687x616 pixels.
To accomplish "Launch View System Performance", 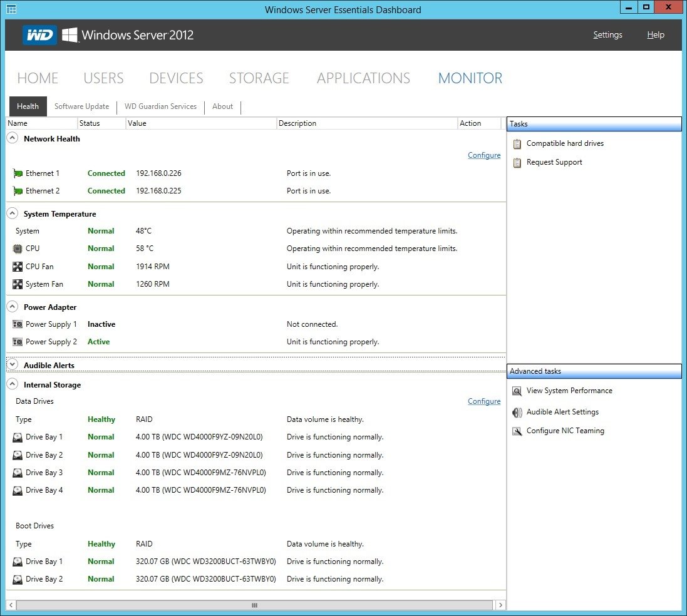I will (x=570, y=391).
